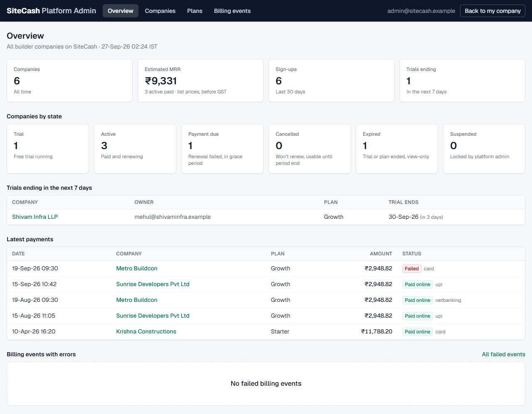
Task: Select the Sign-ups card
Action: [331, 81]
